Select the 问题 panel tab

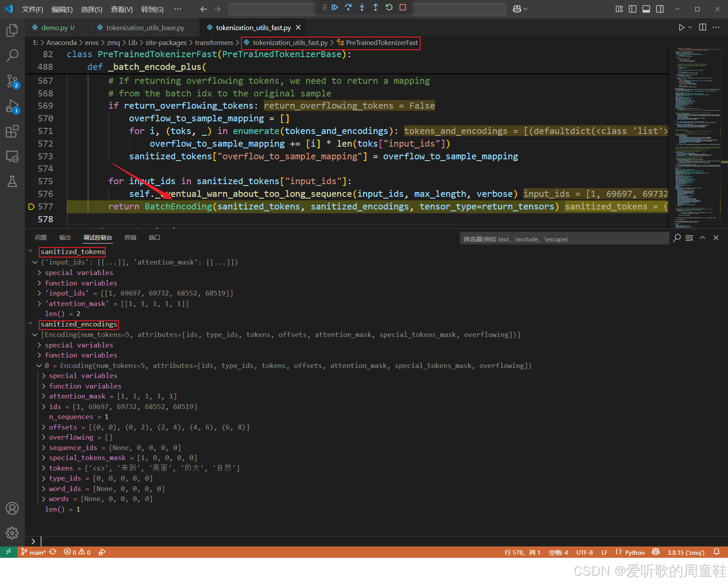(x=41, y=237)
